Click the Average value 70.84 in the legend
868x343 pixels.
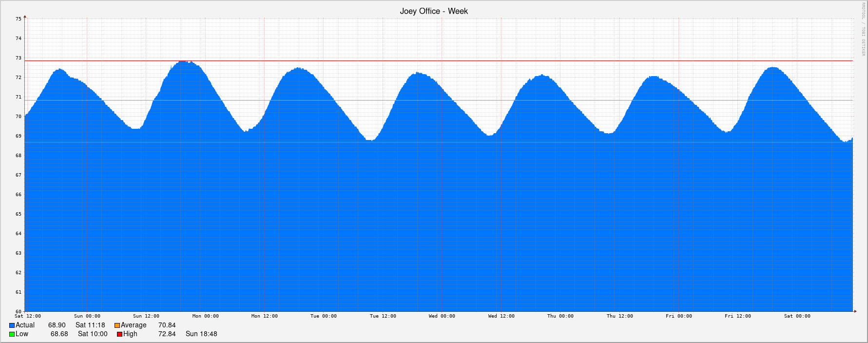167,325
